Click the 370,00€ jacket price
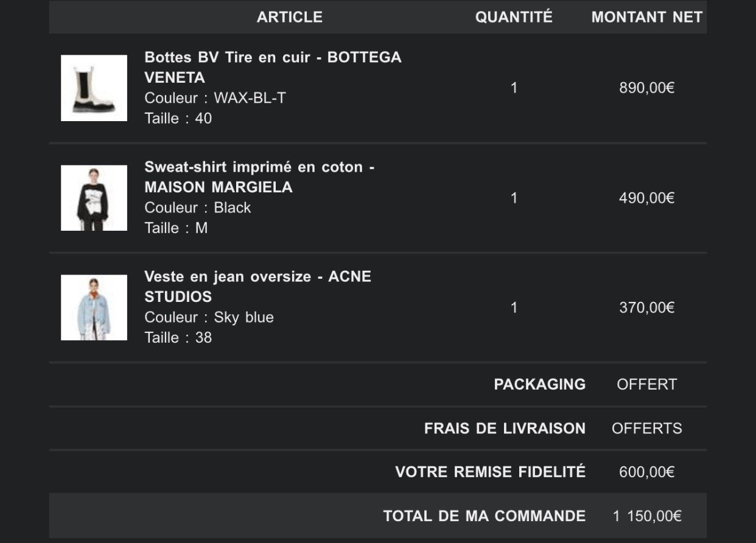The height and width of the screenshot is (543, 756). 647,307
